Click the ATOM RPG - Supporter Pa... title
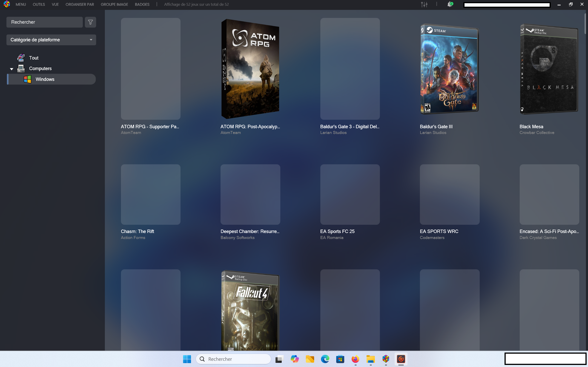 [150, 126]
